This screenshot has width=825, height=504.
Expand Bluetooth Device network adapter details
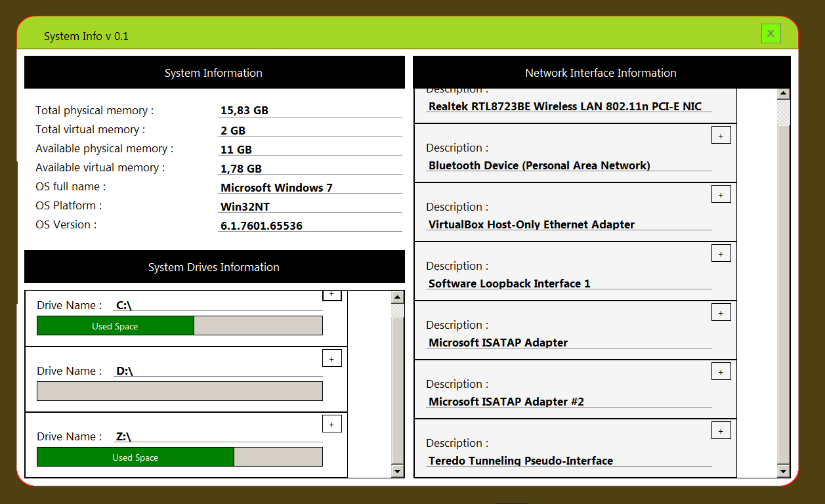721,135
